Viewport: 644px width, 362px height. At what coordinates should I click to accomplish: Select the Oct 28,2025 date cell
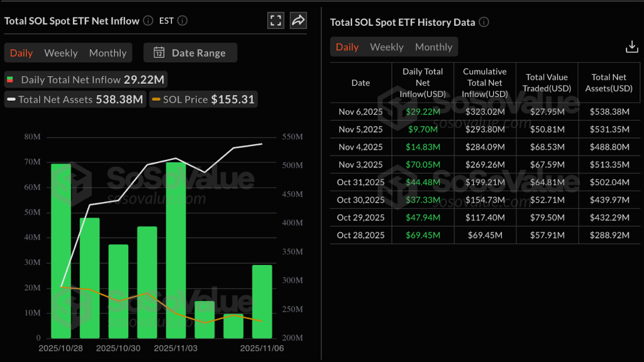click(x=360, y=235)
